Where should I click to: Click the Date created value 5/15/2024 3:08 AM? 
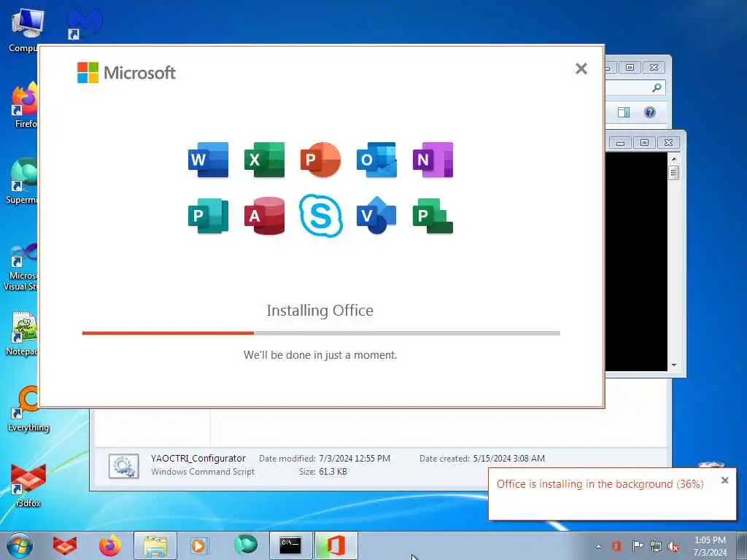point(508,458)
